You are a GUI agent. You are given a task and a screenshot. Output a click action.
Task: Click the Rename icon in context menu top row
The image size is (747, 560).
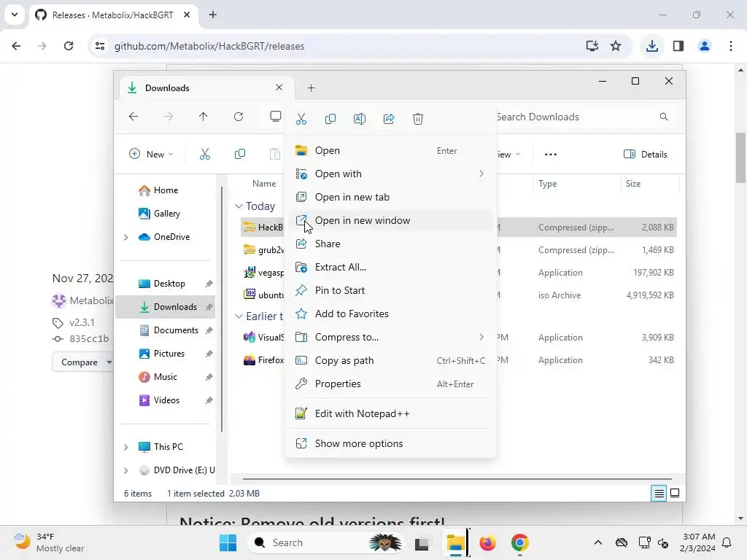pos(360,119)
